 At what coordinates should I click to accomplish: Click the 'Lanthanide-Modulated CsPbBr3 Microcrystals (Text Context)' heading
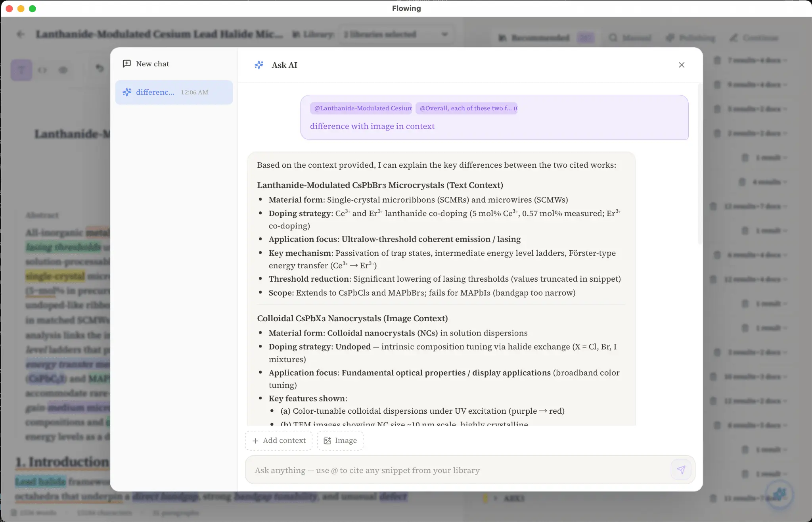click(380, 185)
